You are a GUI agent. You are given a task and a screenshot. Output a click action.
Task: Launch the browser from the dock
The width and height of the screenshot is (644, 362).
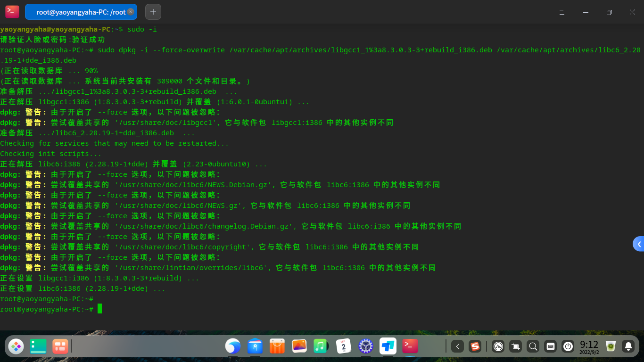click(x=233, y=346)
